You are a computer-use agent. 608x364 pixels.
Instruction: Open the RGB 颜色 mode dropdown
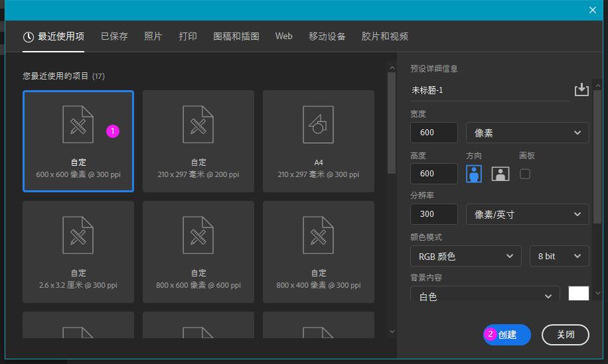(x=466, y=256)
